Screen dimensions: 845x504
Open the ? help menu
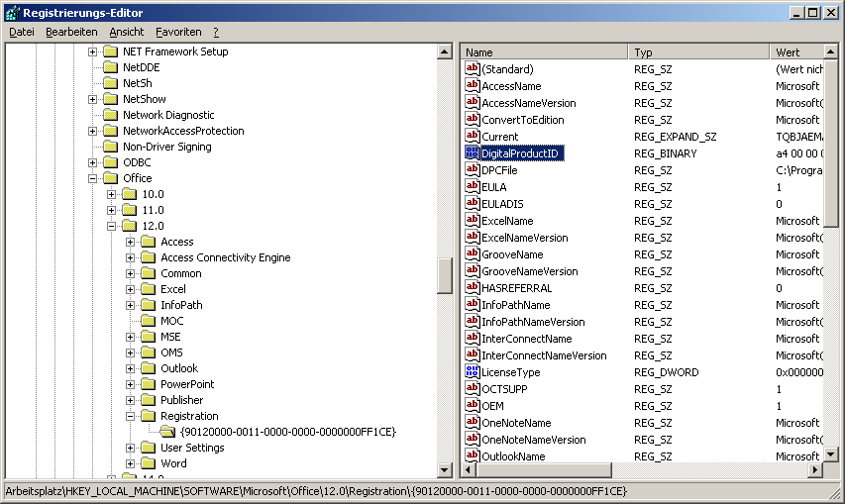[x=216, y=32]
